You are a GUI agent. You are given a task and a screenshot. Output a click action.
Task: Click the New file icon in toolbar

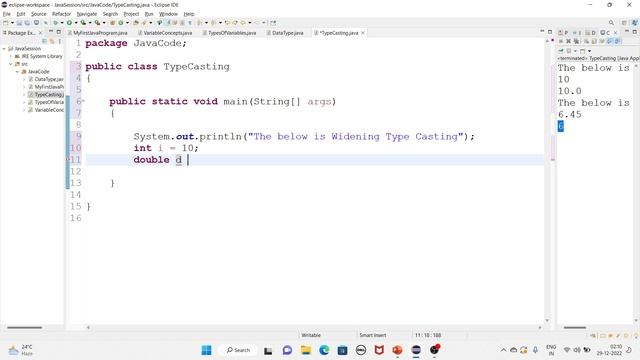(x=5, y=22)
